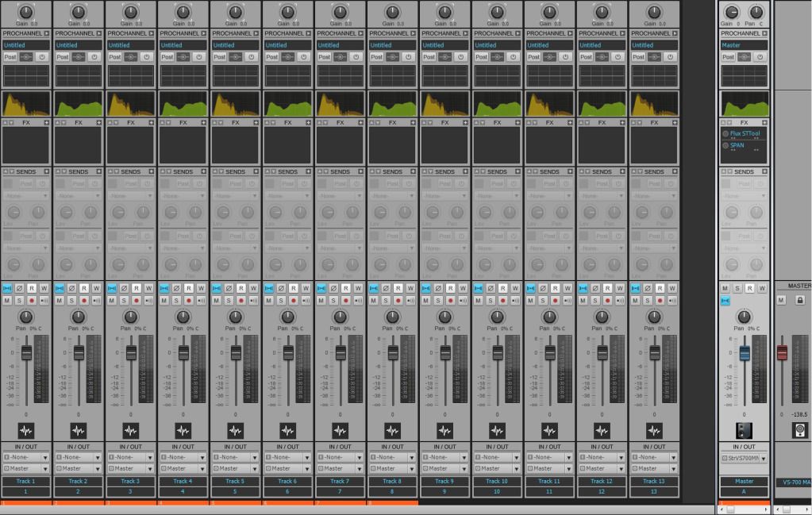
Task: Select the Flux STTool effect on Master
Action: [745, 134]
